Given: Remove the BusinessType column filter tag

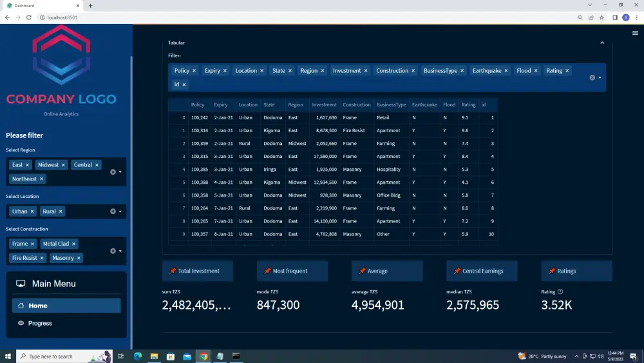Looking at the screenshot, I should point(462,71).
